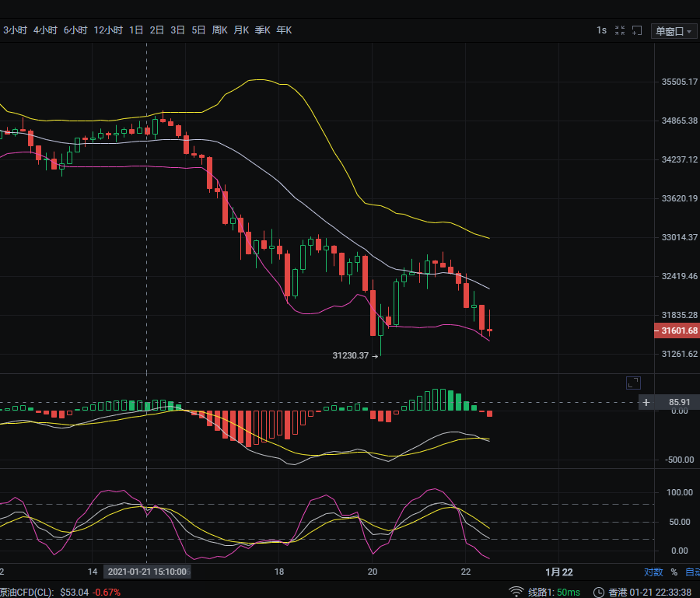Toggle the % percentage scale

coord(674,572)
